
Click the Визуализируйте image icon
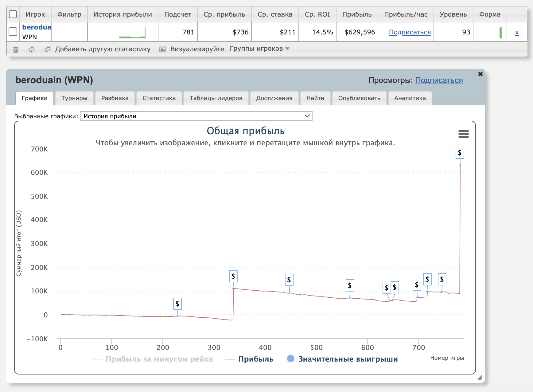click(x=163, y=49)
